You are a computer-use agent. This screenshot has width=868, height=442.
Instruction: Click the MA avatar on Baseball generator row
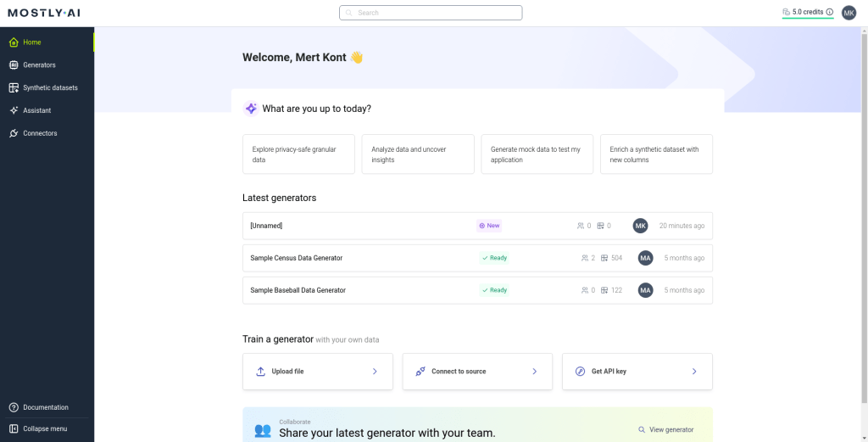point(645,289)
